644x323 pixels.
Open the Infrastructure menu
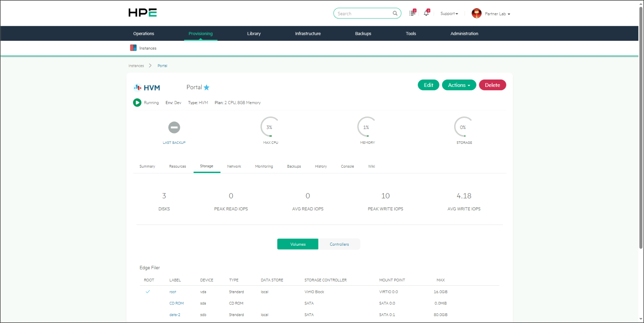(308, 33)
